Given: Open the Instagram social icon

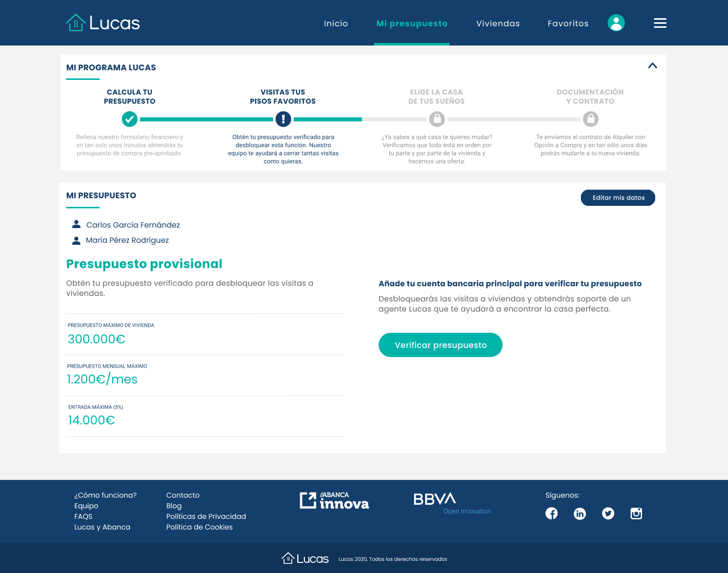Looking at the screenshot, I should point(636,514).
